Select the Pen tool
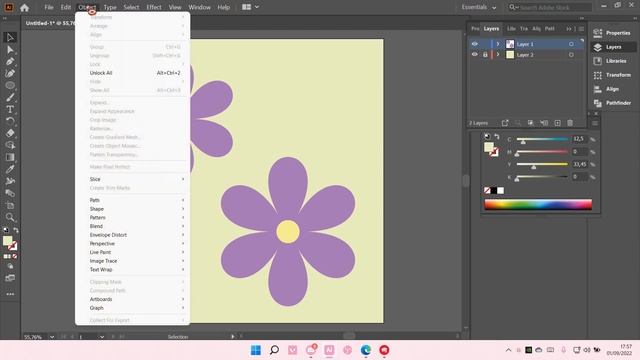The image size is (640, 360). [x=10, y=62]
